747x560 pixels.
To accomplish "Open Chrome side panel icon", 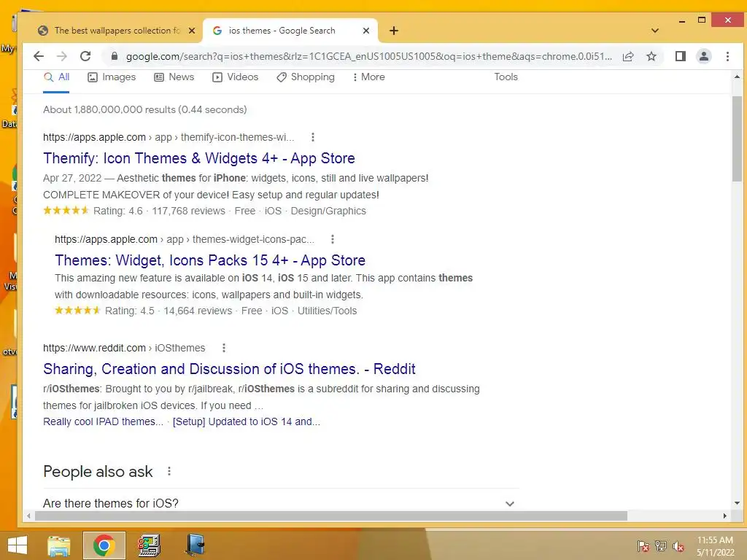I will (x=681, y=56).
